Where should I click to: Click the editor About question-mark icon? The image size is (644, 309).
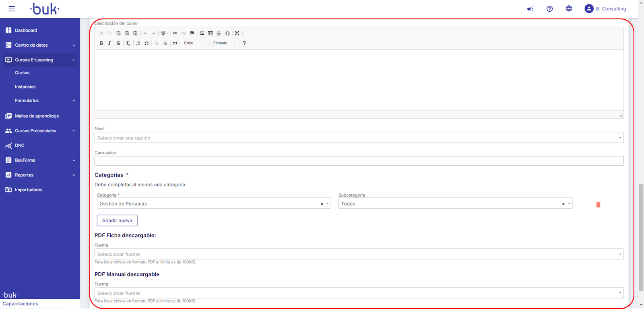click(244, 43)
